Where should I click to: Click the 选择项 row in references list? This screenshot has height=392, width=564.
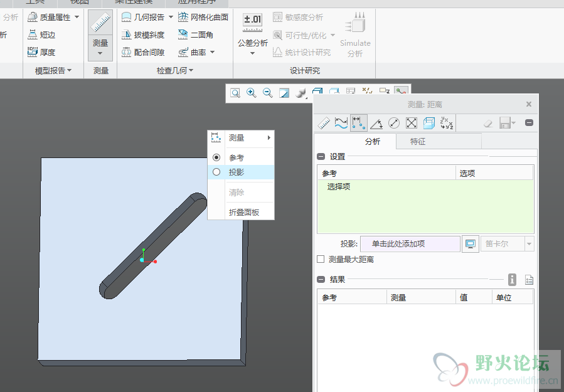425,187
